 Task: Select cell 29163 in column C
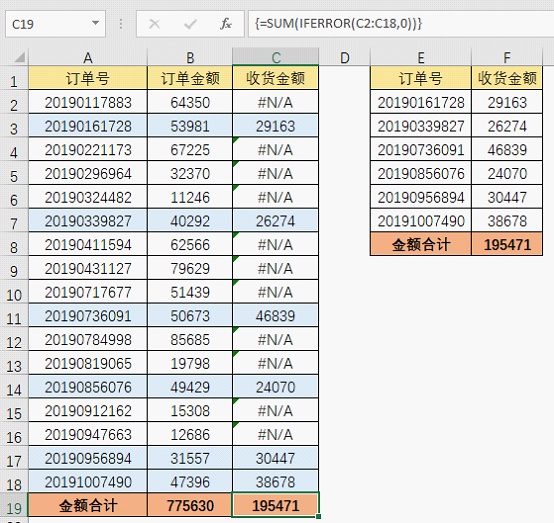pos(276,126)
